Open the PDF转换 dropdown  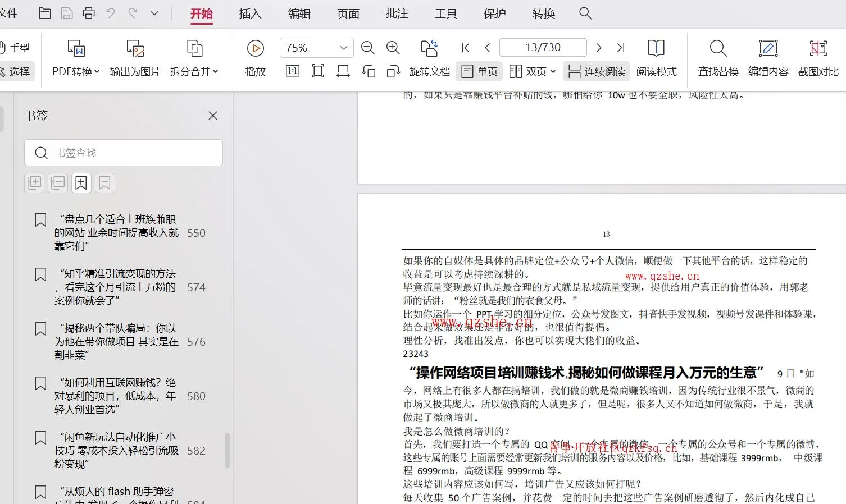tap(76, 59)
